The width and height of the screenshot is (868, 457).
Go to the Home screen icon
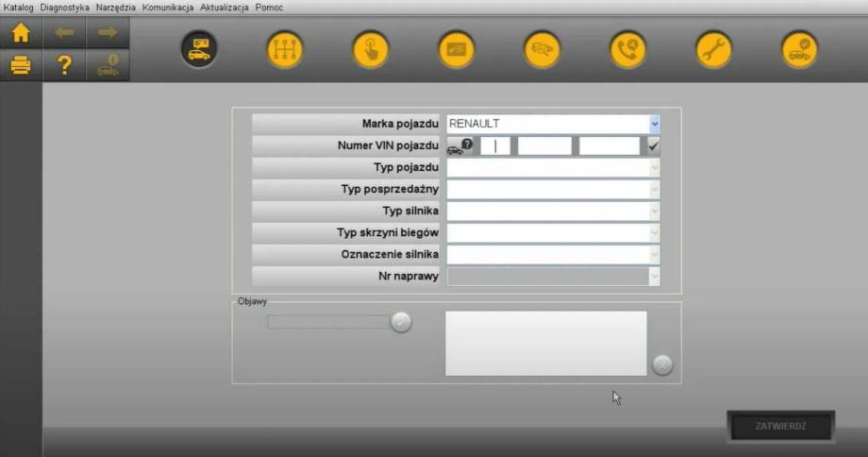pyautogui.click(x=21, y=33)
